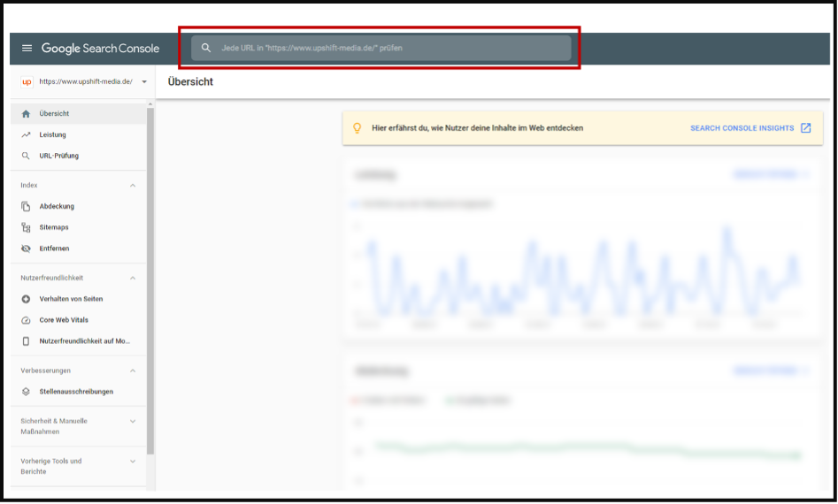The image size is (838, 504).
Task: Click the lightbulb icon in insights banner
Action: (357, 128)
